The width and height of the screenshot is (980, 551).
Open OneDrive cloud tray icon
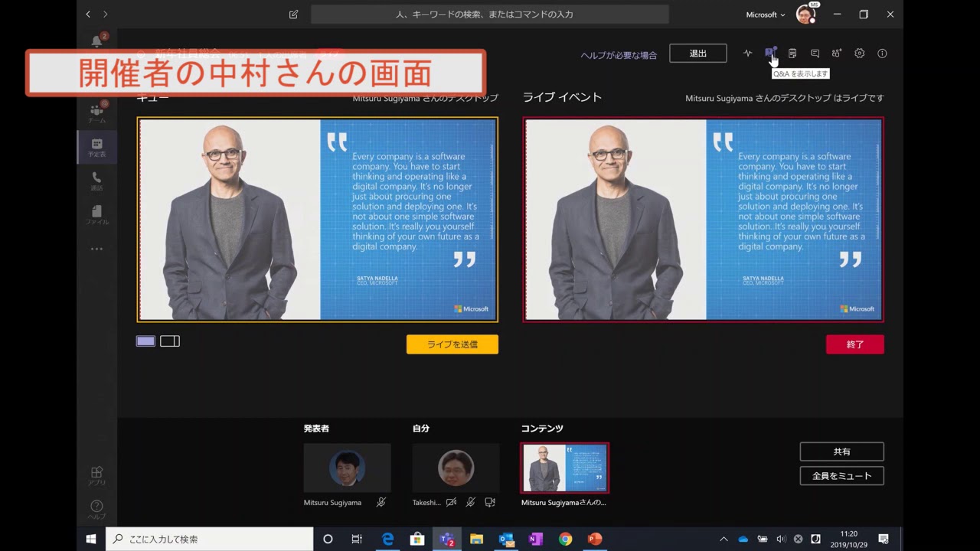743,539
